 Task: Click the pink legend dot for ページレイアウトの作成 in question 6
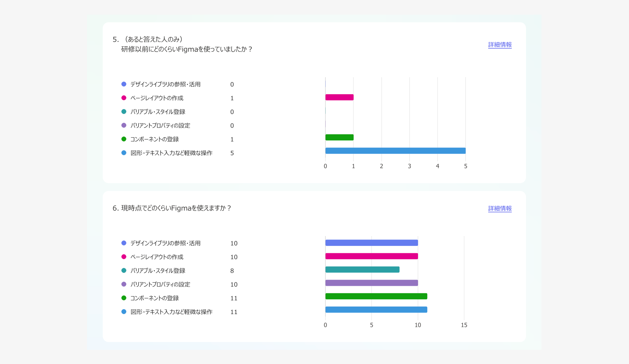(x=124, y=257)
